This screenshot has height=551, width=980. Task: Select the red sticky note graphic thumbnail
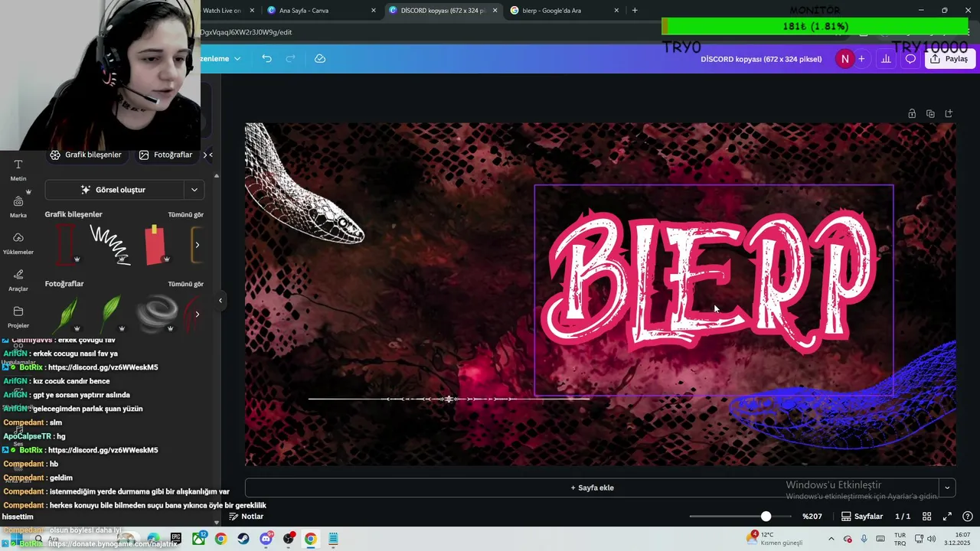pyautogui.click(x=155, y=244)
